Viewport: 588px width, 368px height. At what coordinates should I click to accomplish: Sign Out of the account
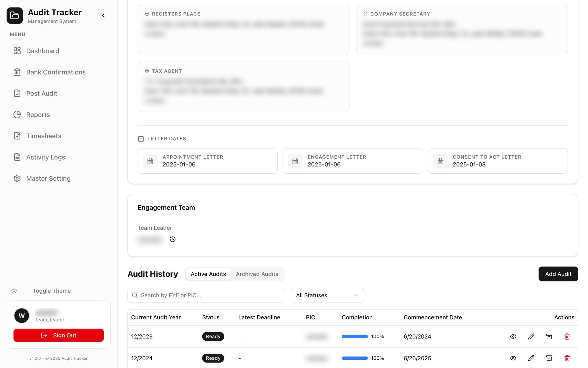point(59,335)
